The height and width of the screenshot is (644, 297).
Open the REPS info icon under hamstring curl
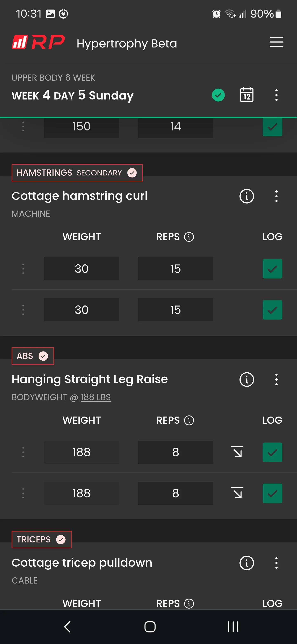(189, 237)
